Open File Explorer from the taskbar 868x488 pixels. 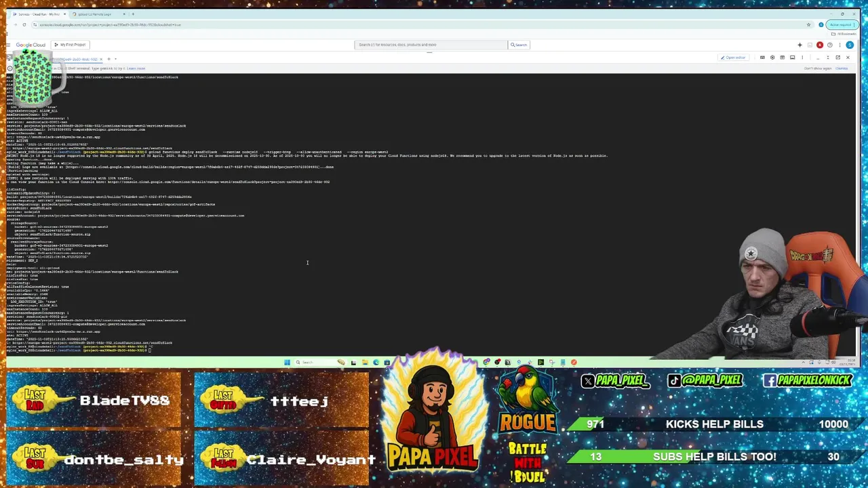coord(365,362)
